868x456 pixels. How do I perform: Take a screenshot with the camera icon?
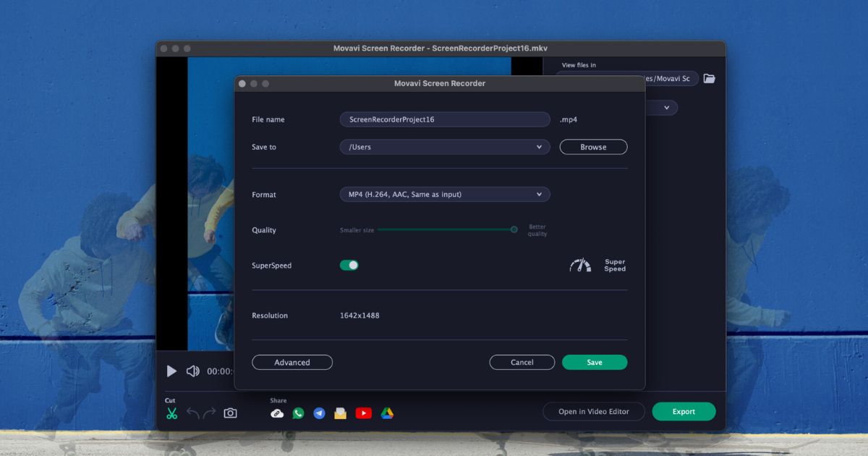point(231,413)
